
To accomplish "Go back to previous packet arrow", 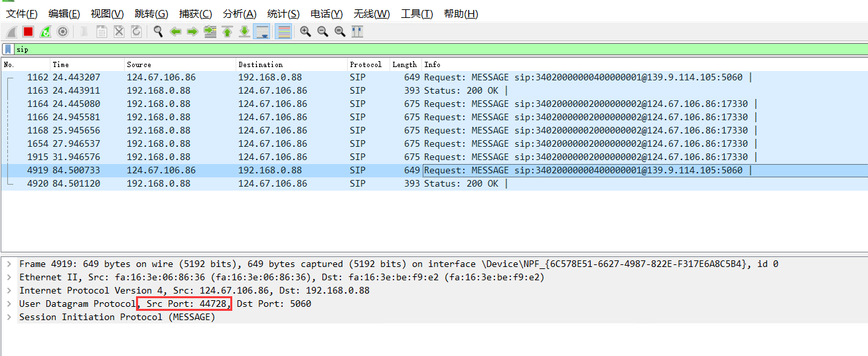I will pos(175,31).
